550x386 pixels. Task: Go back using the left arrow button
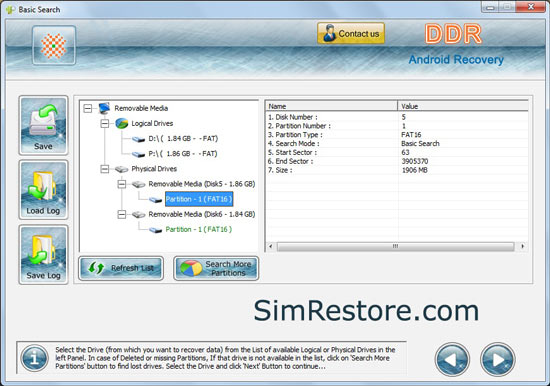452,359
